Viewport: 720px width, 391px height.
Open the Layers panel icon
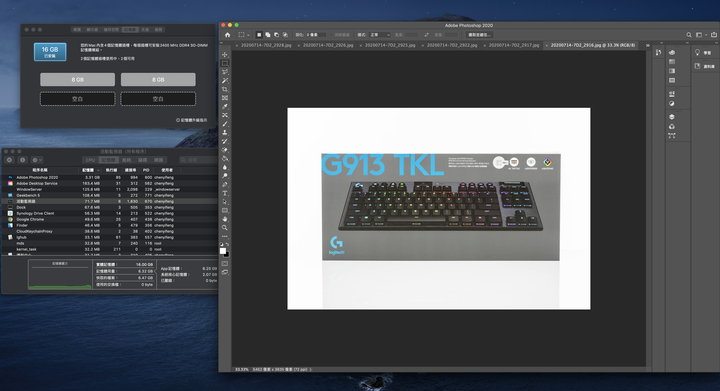tap(672, 117)
